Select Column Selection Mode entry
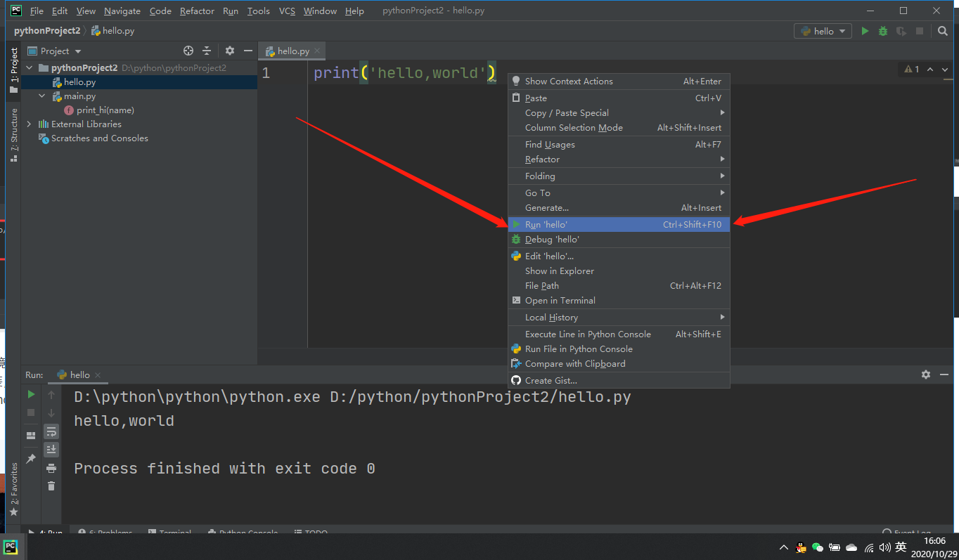This screenshot has height=560, width=959. (619, 128)
